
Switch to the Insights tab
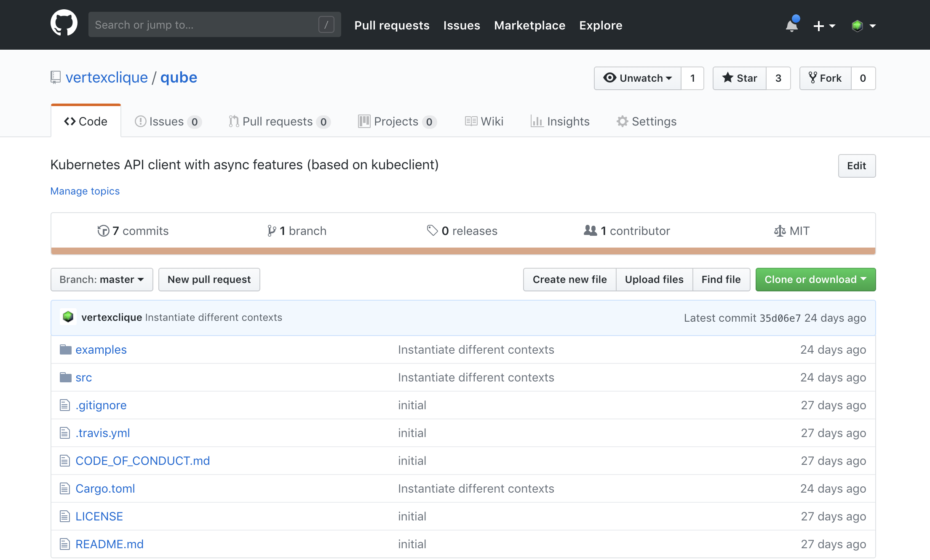pos(560,122)
